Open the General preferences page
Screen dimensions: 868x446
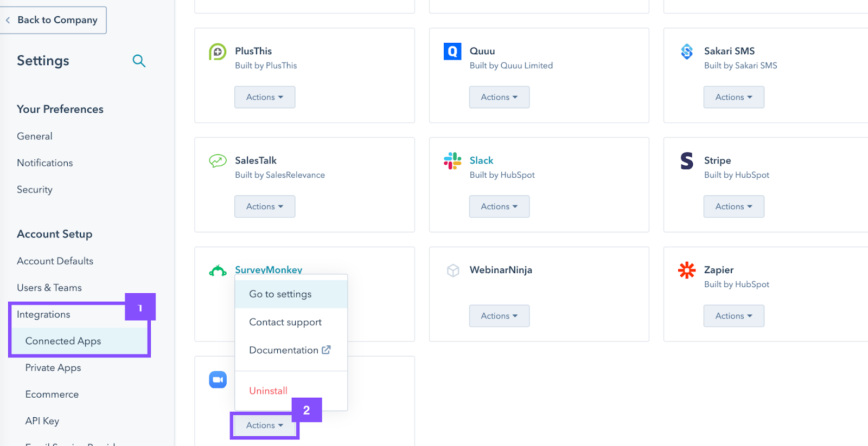pyautogui.click(x=35, y=137)
